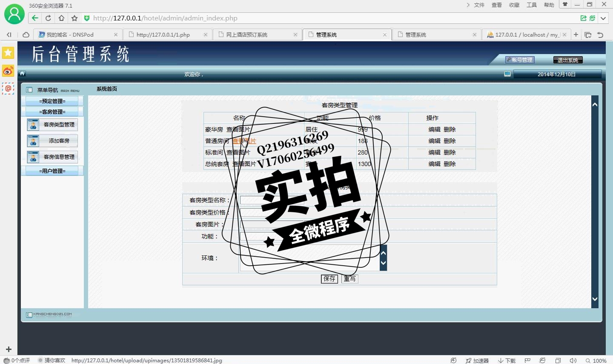Click the home icon in welcome bar
Image resolution: width=613 pixels, height=364 pixels.
pos(22,74)
